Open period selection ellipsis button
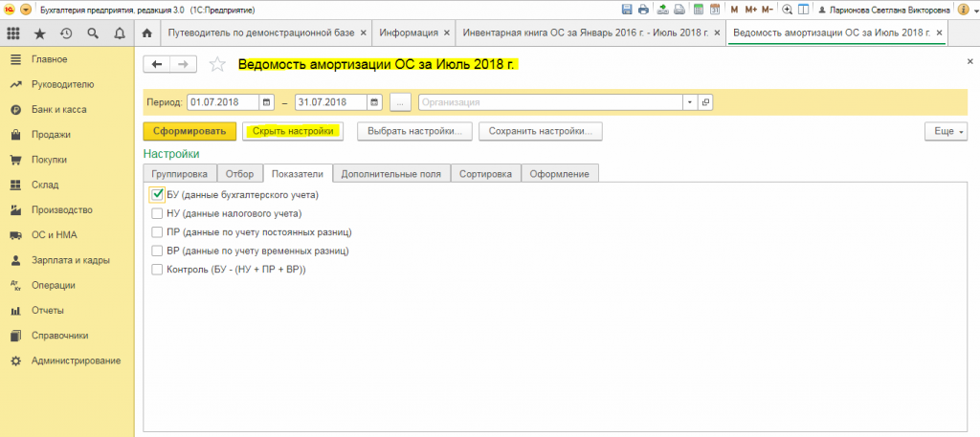 (x=401, y=102)
